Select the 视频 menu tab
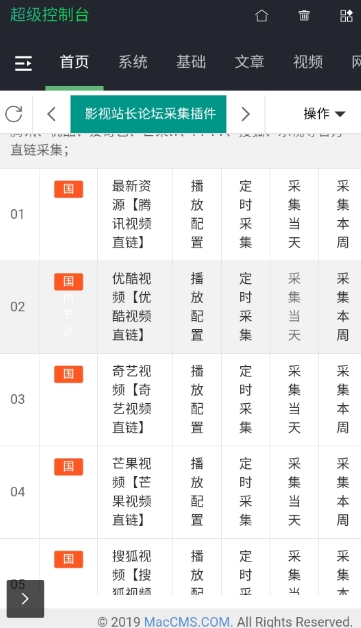The height and width of the screenshot is (628, 361). pos(308,62)
